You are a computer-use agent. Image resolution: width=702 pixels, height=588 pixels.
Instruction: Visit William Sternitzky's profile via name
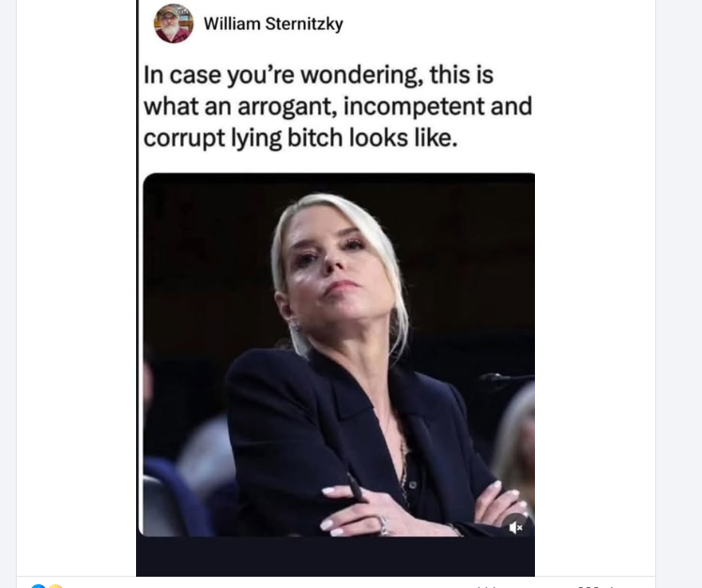(273, 23)
